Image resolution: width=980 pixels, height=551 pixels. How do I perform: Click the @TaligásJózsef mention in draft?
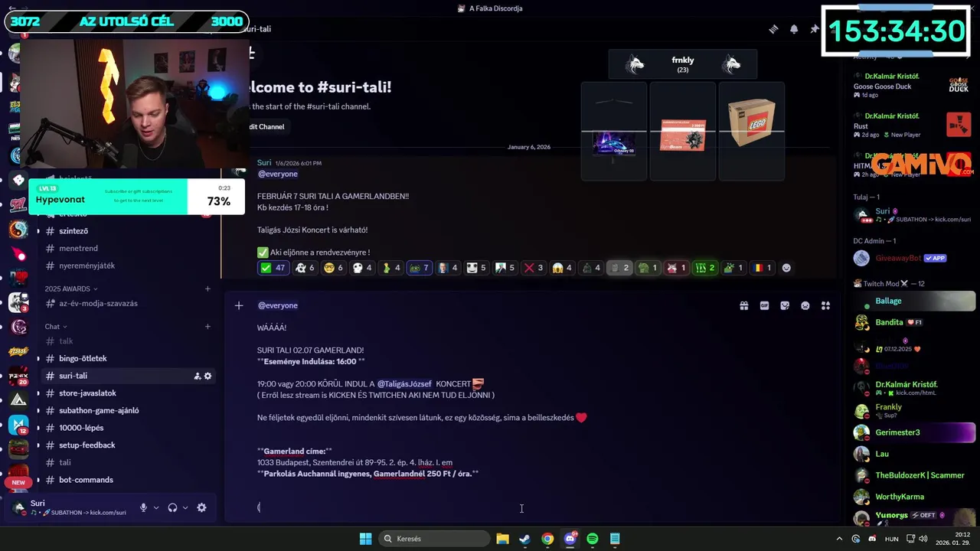click(404, 383)
